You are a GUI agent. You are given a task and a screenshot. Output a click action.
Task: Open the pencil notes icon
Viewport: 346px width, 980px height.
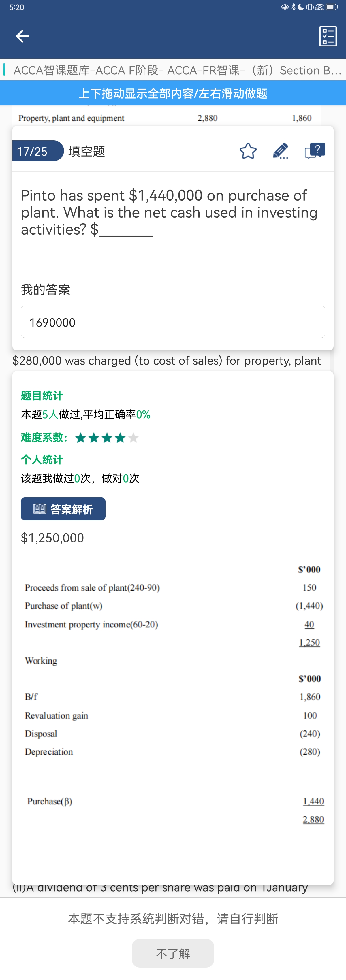coord(281,151)
